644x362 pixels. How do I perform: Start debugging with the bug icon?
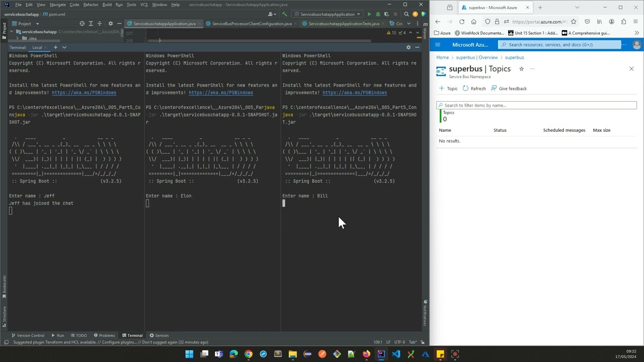tap(378, 14)
